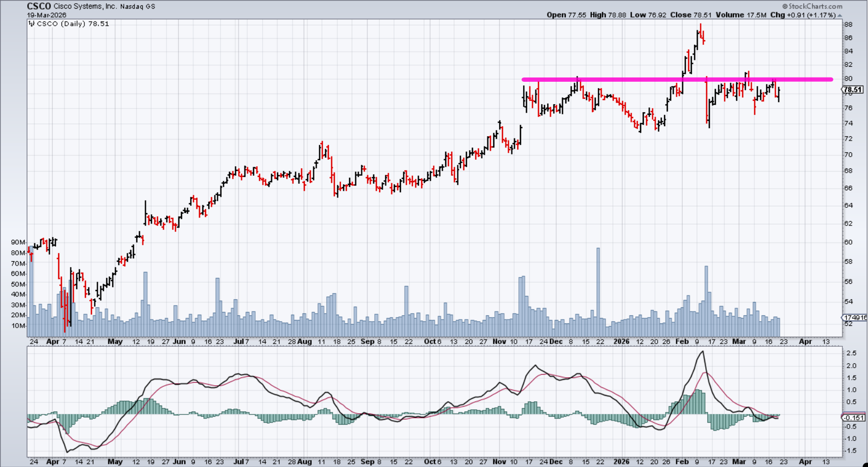The width and height of the screenshot is (868, 467).
Task: Click the 40M volume axis label
Action: [18, 294]
